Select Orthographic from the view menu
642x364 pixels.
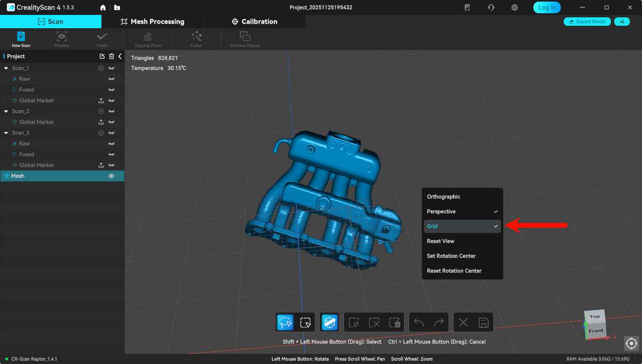point(443,197)
